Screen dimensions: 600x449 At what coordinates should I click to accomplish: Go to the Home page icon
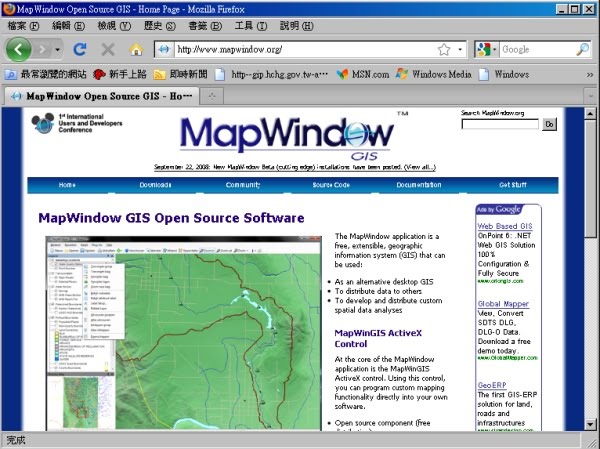click(x=136, y=49)
